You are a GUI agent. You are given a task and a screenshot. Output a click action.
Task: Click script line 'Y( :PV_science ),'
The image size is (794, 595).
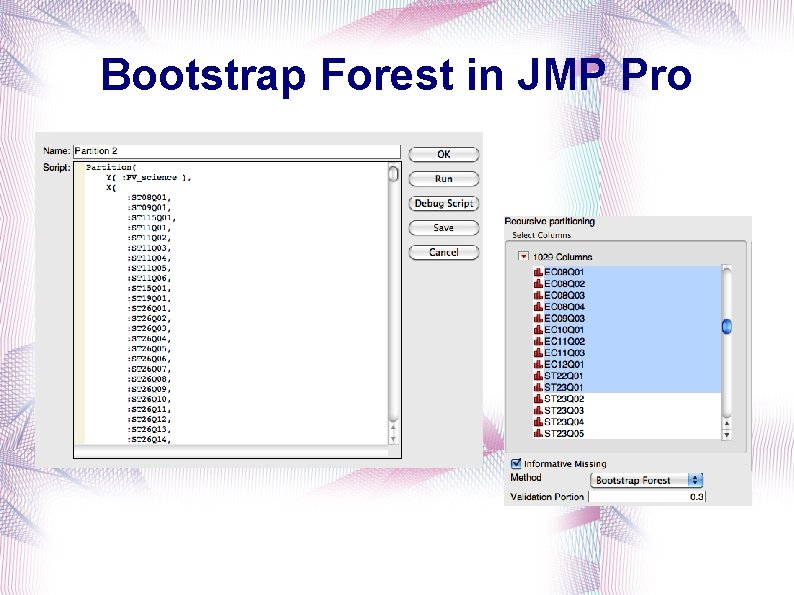[149, 177]
